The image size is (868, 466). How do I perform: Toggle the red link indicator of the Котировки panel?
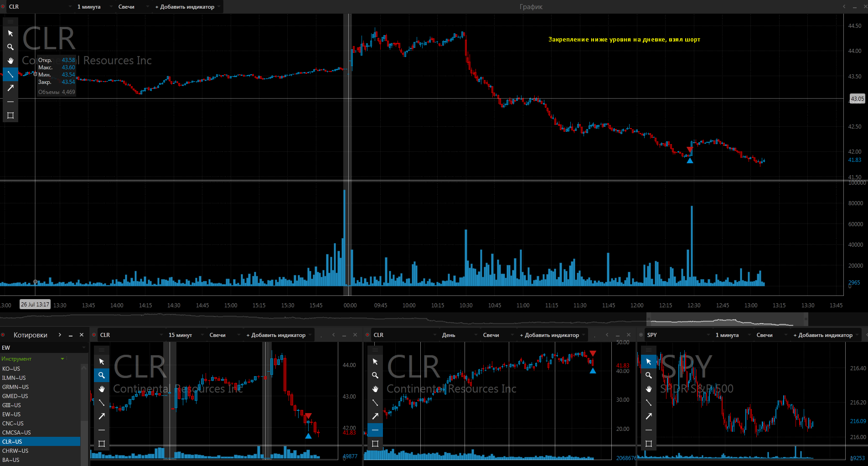(3, 335)
